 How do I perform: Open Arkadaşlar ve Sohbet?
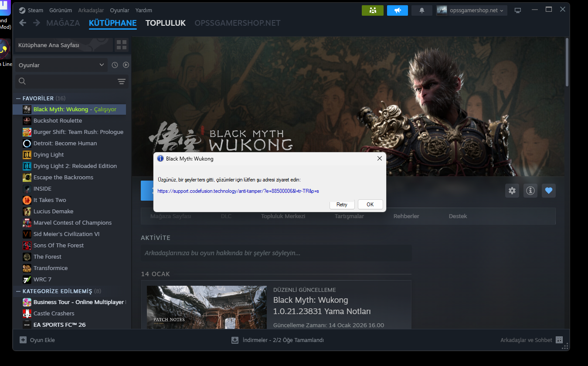click(x=531, y=340)
